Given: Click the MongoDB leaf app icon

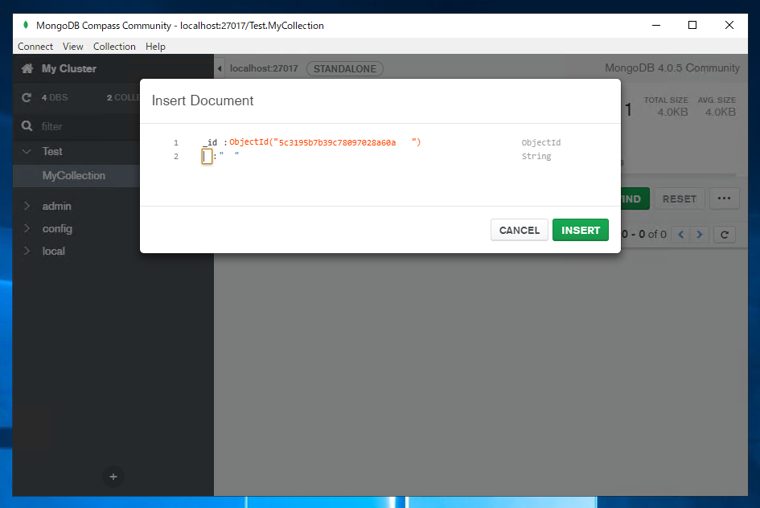Looking at the screenshot, I should tap(26, 25).
